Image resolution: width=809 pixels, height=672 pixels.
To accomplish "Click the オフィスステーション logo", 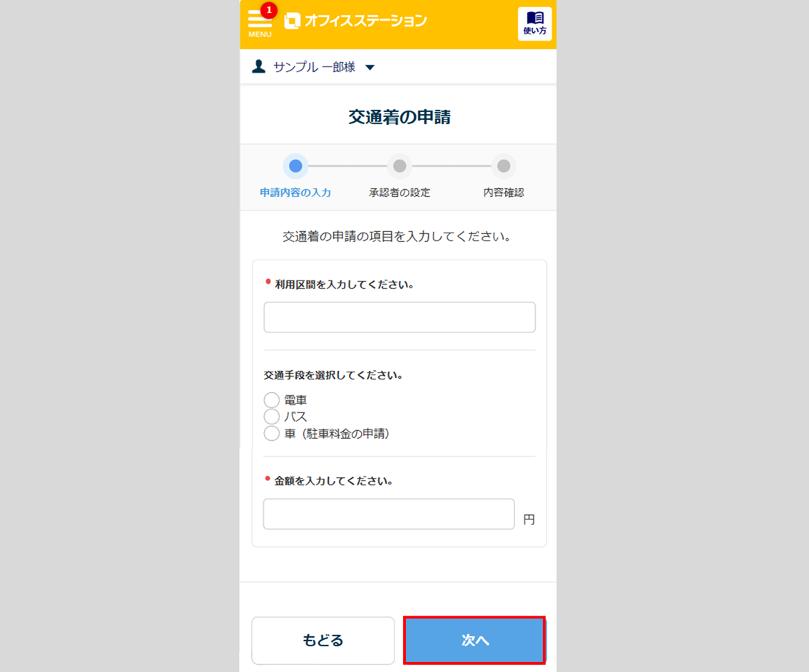I will coord(356,21).
